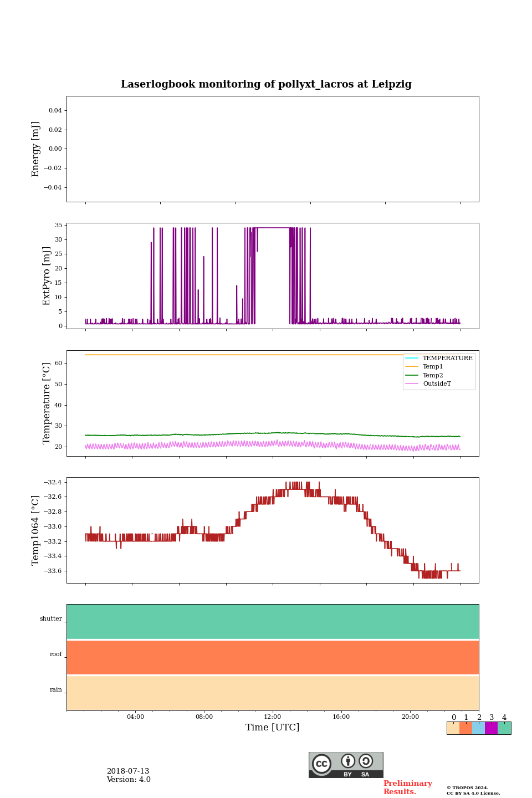Click the 04:00 time tick label
532x798 pixels.
pyautogui.click(x=135, y=717)
